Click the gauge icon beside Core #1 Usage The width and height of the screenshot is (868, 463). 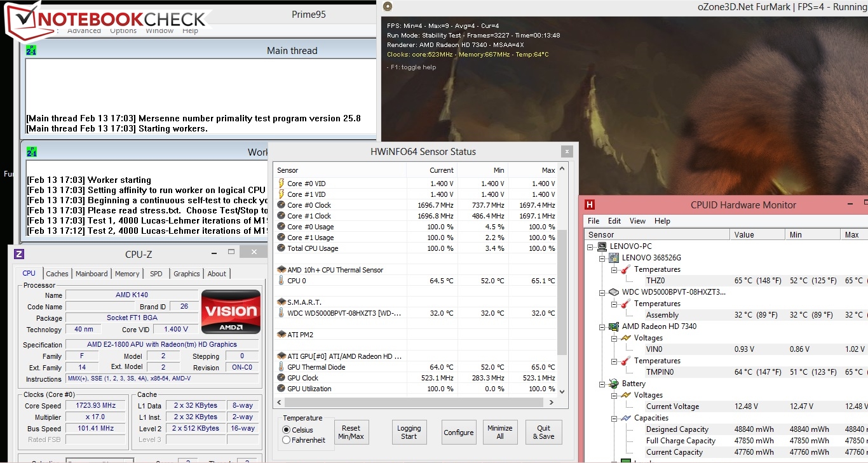pos(281,238)
